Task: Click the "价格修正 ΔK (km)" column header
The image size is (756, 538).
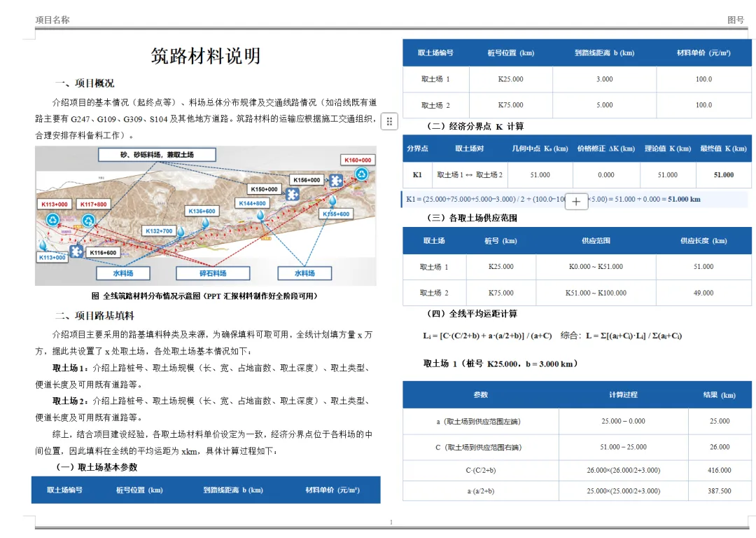Action: (x=606, y=149)
